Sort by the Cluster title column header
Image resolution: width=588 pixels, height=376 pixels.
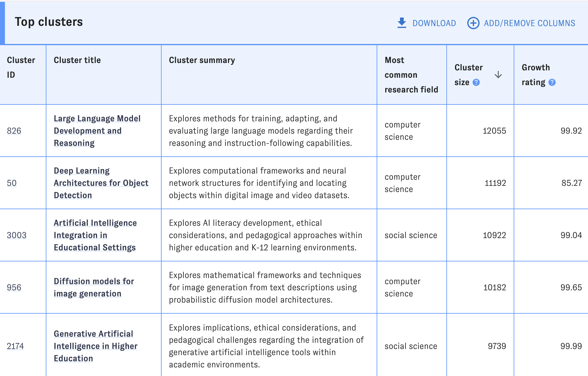click(77, 60)
